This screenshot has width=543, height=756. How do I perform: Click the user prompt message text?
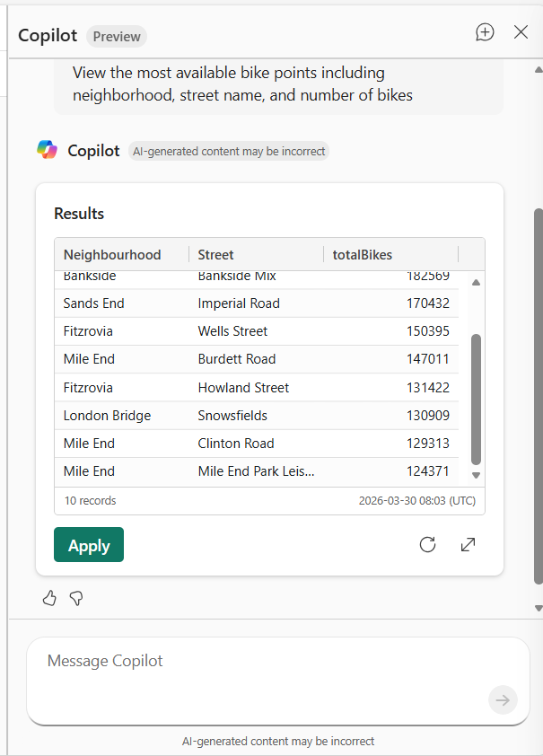point(242,84)
